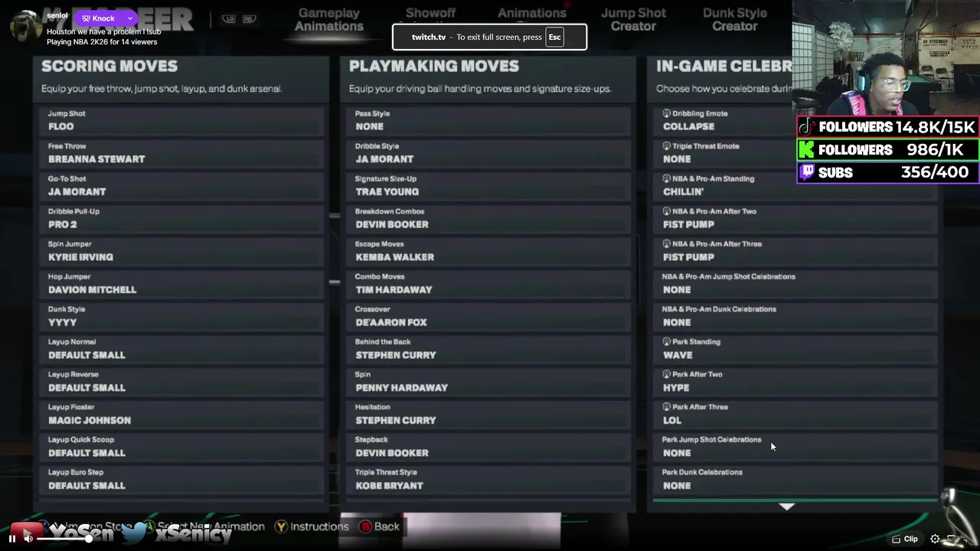Select the NBA & Pro-Am Dunk Celebrations row
Screen dimensions: 980x551
(x=796, y=316)
